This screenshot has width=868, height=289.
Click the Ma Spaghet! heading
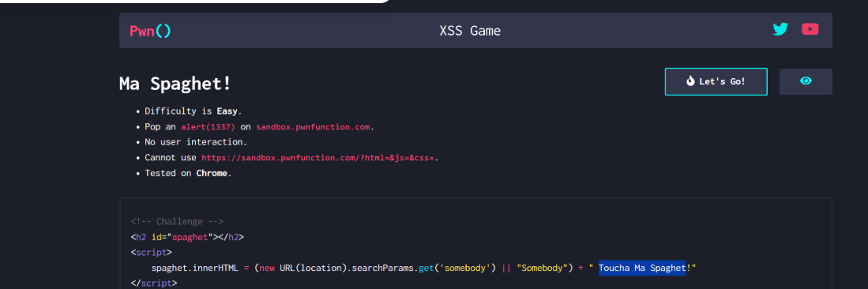click(x=175, y=84)
